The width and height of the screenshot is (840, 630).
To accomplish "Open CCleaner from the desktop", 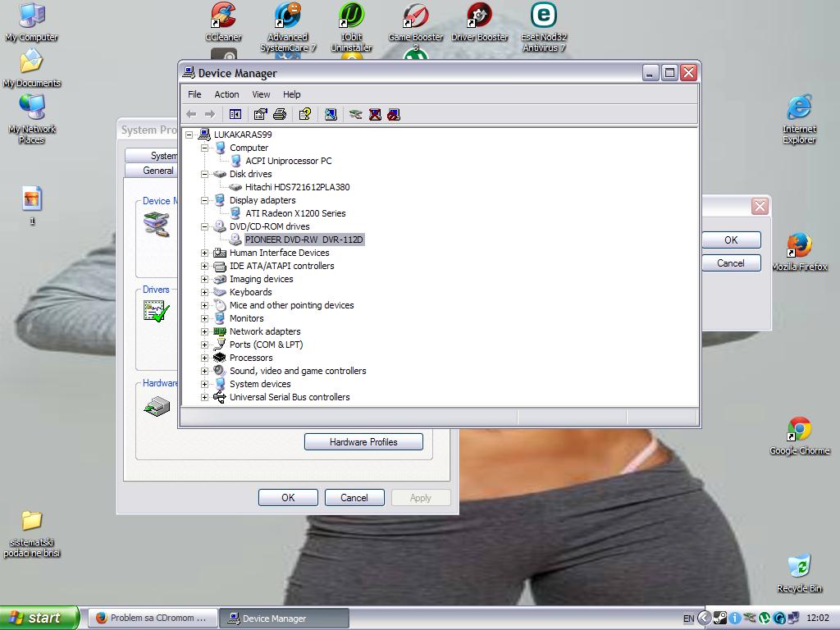I will [223, 21].
